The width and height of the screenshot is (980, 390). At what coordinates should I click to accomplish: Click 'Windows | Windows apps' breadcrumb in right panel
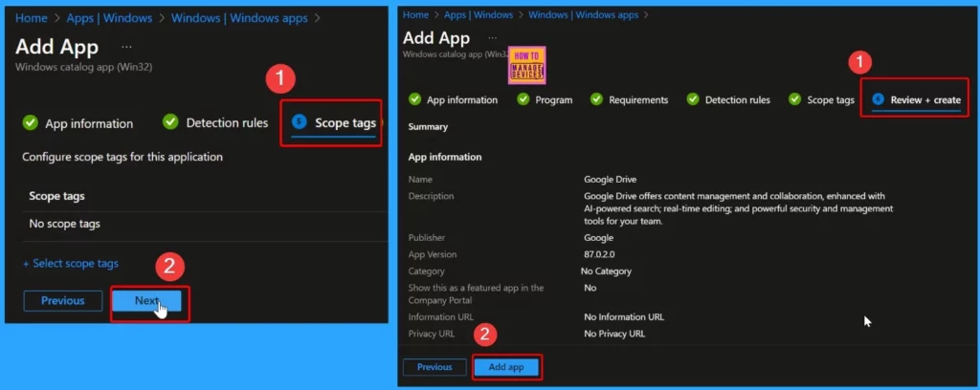coord(583,14)
